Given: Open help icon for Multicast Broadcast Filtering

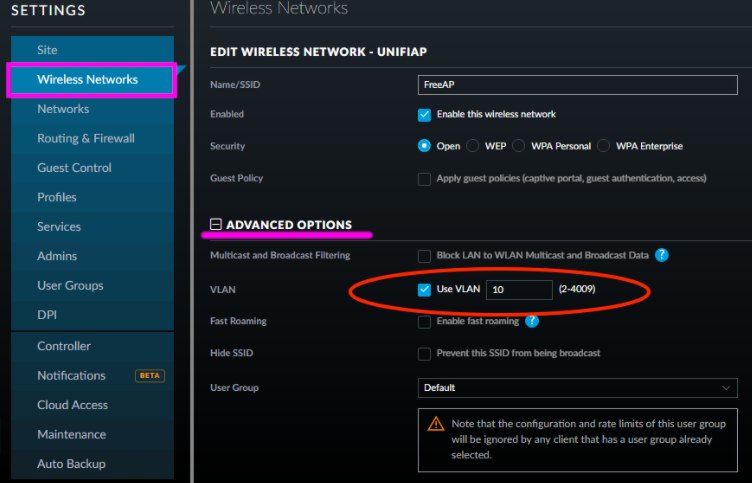Looking at the screenshot, I should [x=661, y=255].
